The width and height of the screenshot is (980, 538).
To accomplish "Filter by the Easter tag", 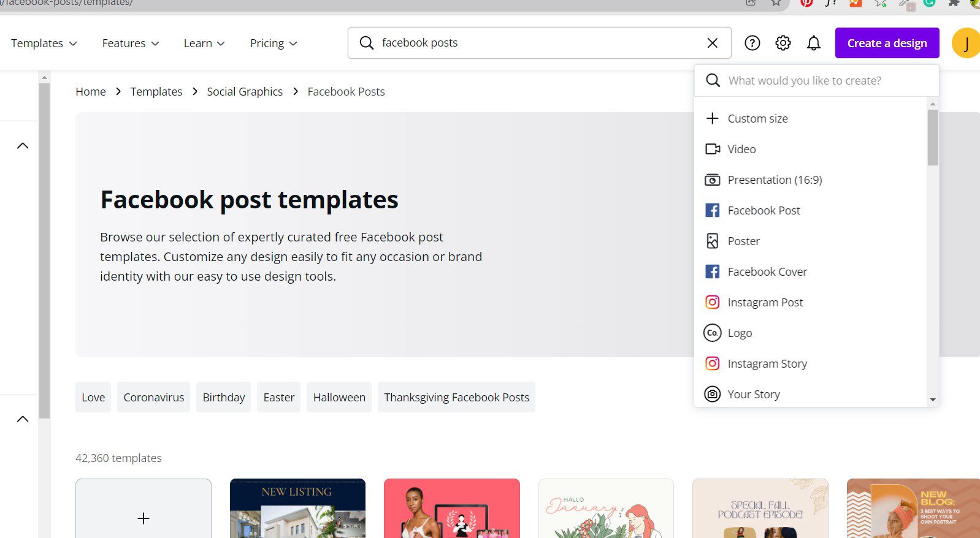I will (x=279, y=397).
